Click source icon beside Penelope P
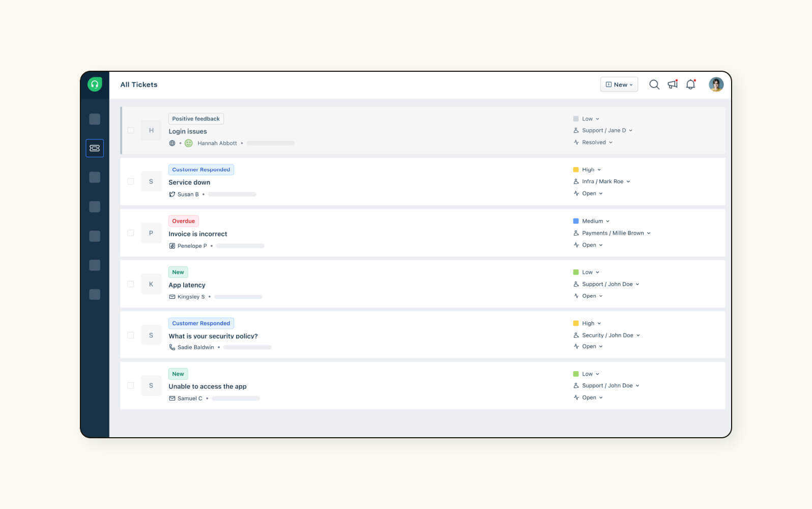The width and height of the screenshot is (812, 509). coord(172,246)
